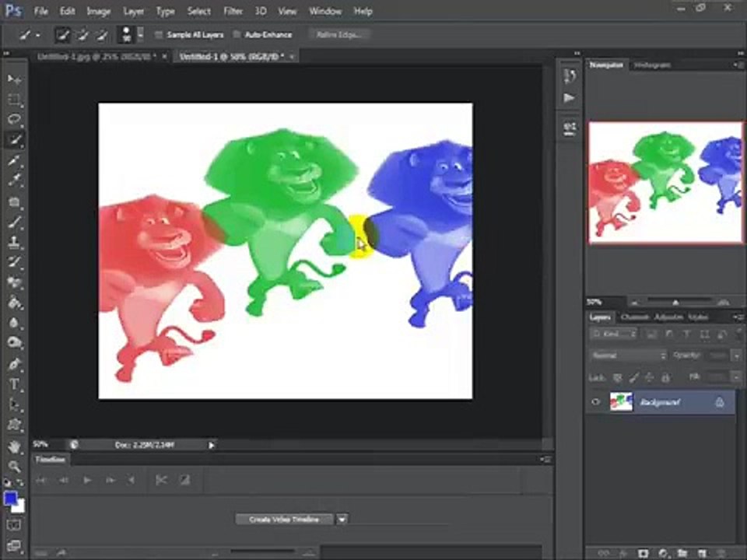The height and width of the screenshot is (560, 747).
Task: Choose New Selection mode in options bar
Action: pyautogui.click(x=63, y=34)
